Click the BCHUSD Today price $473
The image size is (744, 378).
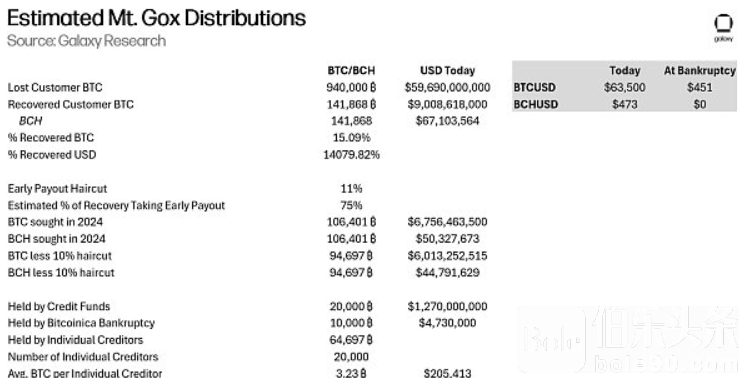pyautogui.click(x=624, y=104)
